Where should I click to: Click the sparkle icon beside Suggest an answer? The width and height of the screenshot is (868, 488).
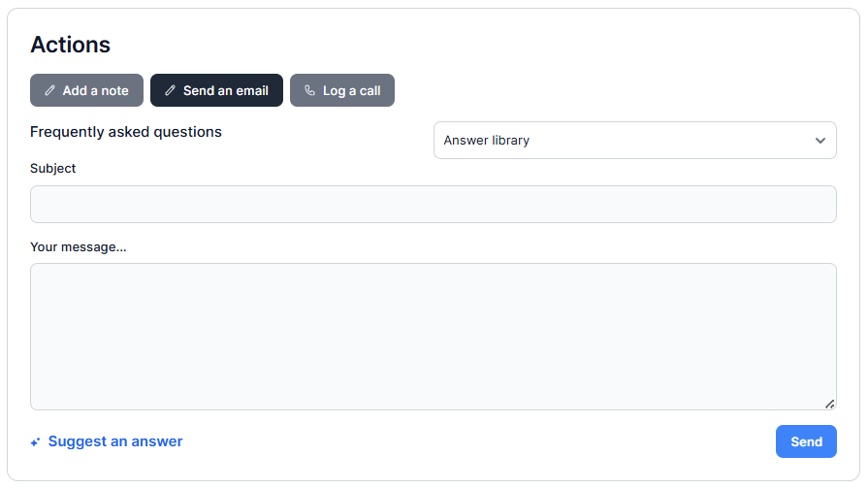[x=35, y=442]
